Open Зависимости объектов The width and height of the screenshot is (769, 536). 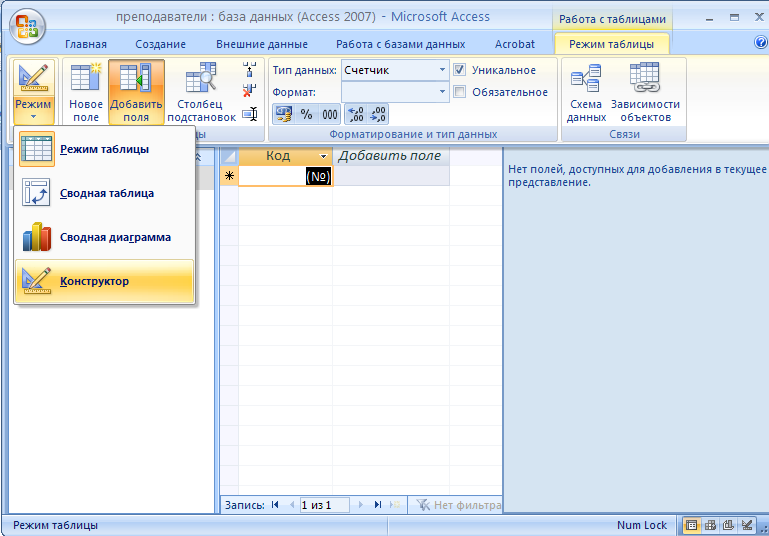pyautogui.click(x=645, y=92)
